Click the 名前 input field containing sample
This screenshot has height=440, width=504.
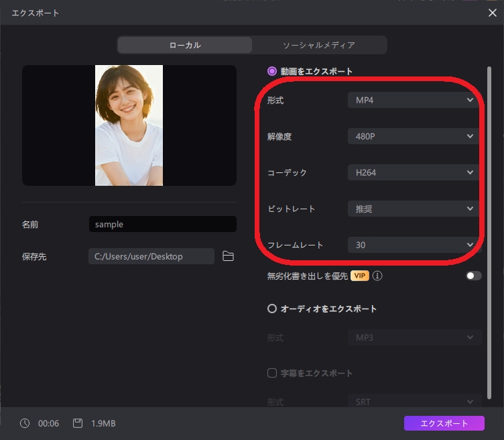[x=163, y=224]
